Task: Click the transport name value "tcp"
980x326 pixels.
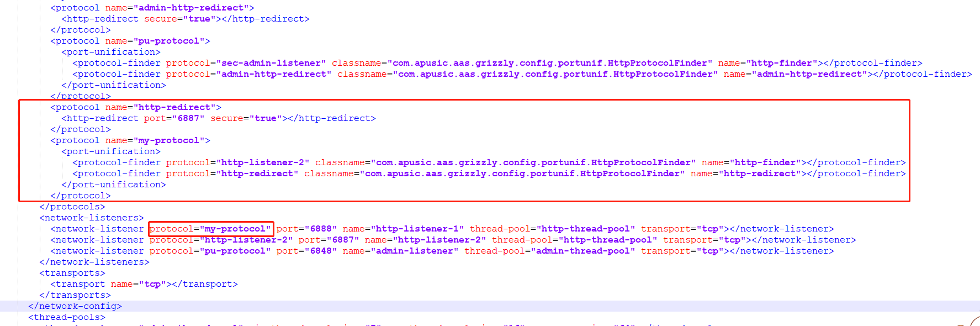Action: pos(152,284)
